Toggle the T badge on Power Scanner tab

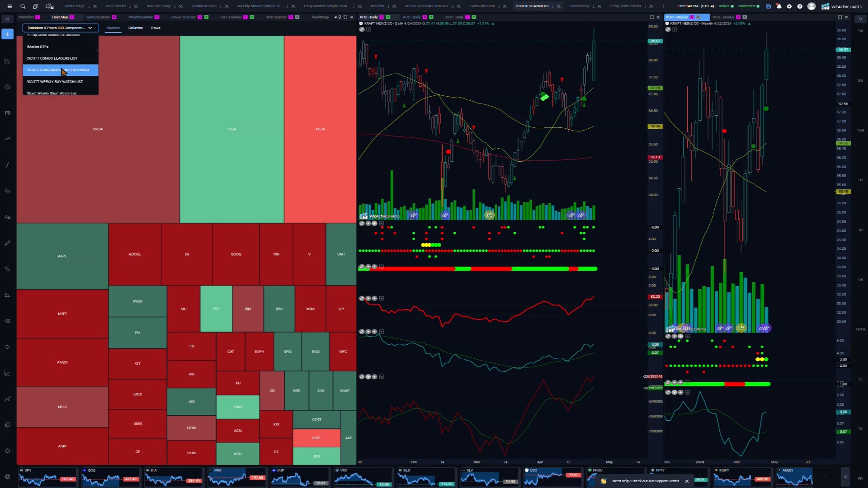tap(206, 17)
